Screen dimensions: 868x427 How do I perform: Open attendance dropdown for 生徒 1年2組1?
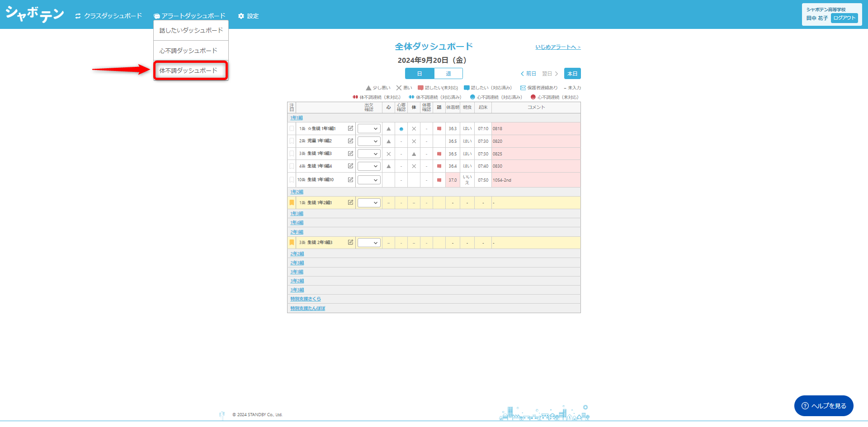coord(369,203)
